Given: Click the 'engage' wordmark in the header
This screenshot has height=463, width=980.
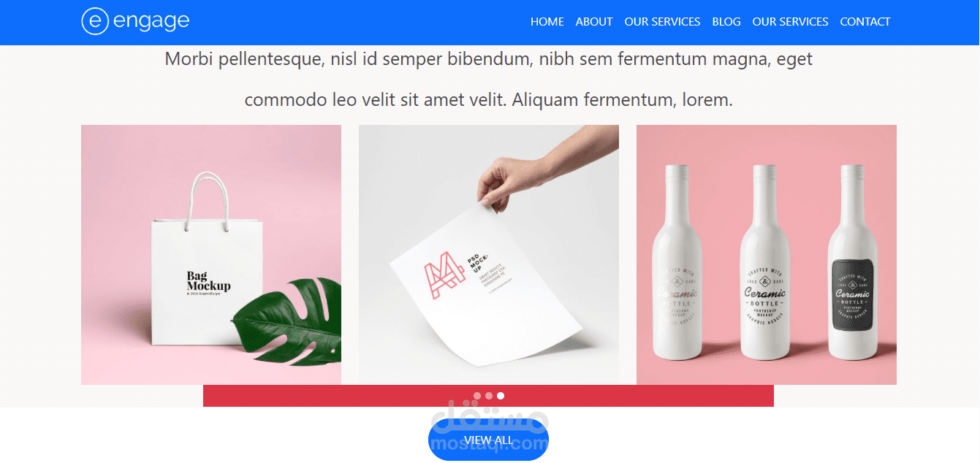Looking at the screenshot, I should (151, 22).
